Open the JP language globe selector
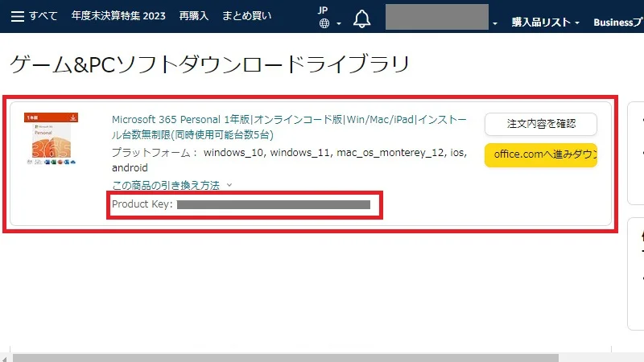Viewport: 644px width, 362px height. 329,18
